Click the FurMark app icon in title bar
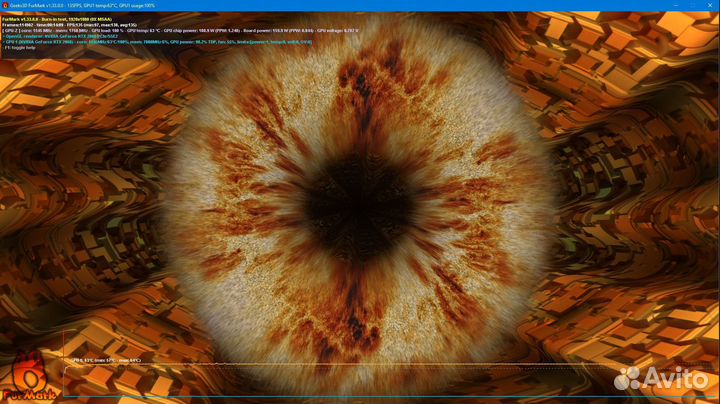This screenshot has height=404, width=720. [5, 5]
